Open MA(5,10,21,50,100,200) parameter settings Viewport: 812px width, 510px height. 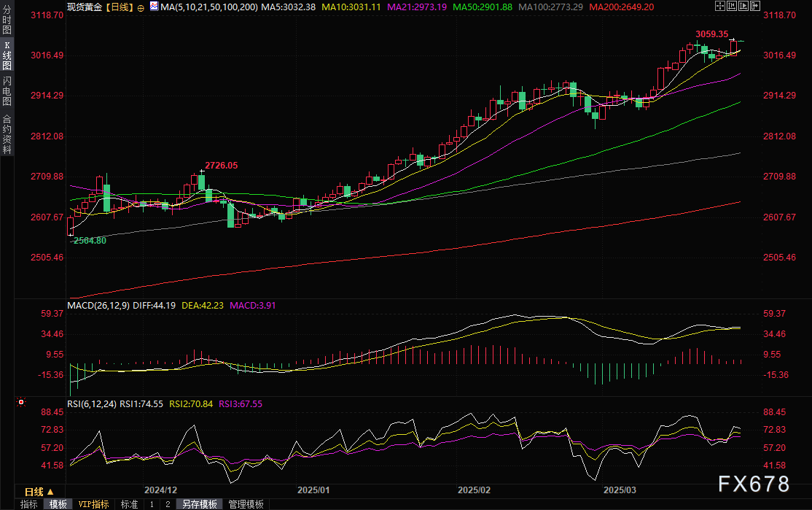click(x=206, y=6)
